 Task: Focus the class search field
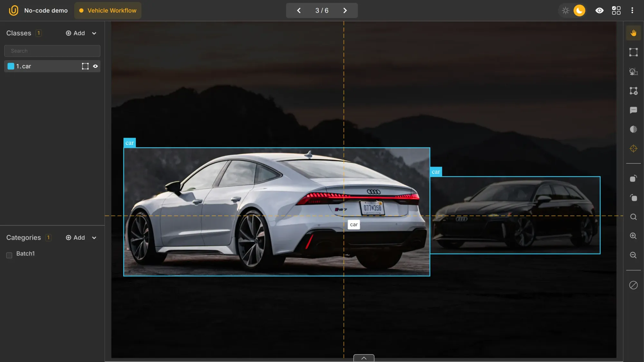(52, 51)
